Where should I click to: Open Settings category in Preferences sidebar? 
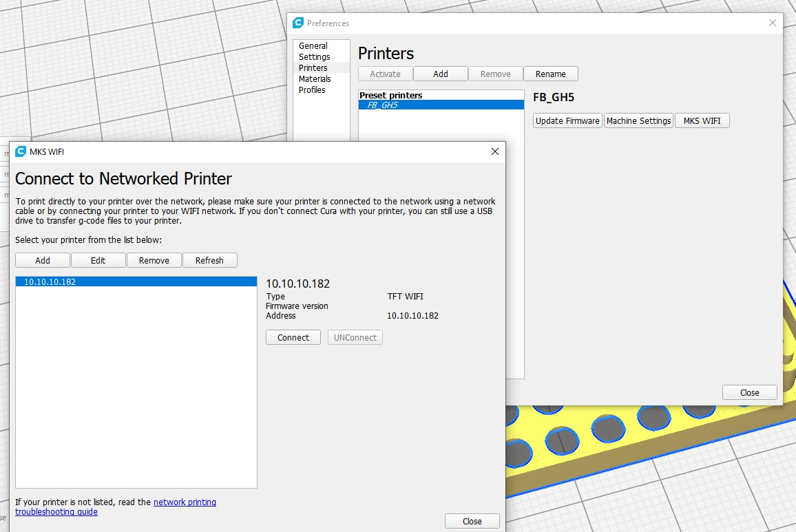314,57
